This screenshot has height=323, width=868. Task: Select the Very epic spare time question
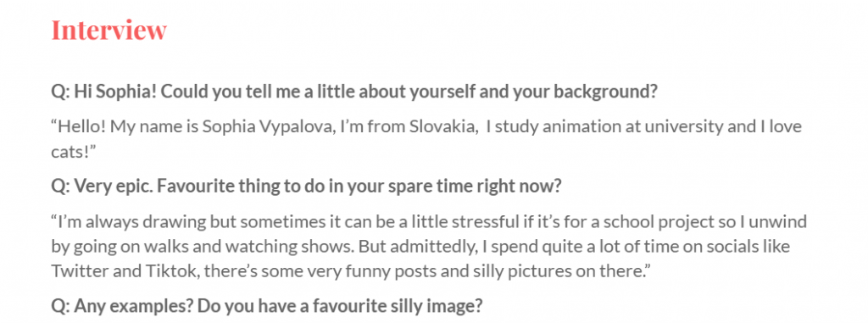tap(306, 187)
